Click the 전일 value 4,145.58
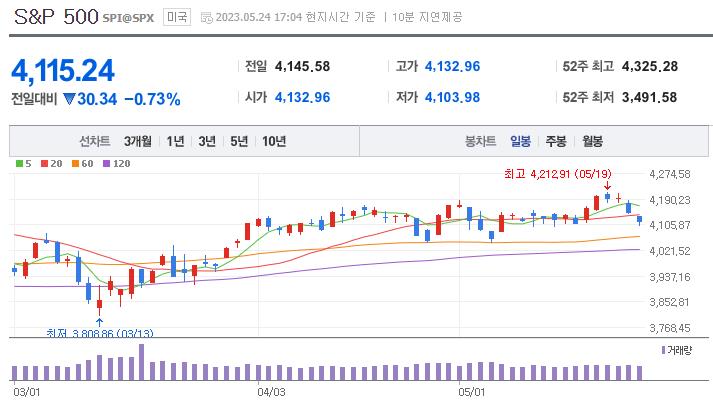The height and width of the screenshot is (405, 713). (x=302, y=66)
